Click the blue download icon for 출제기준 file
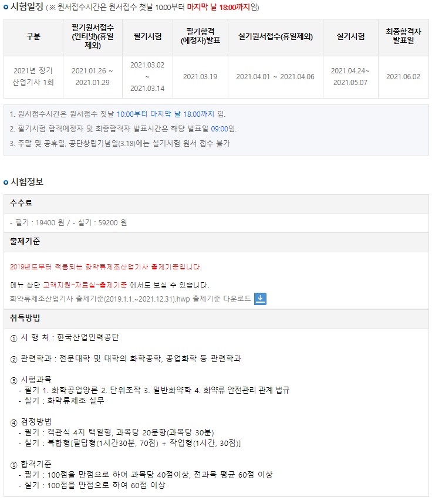The height and width of the screenshot is (504, 432). [x=261, y=299]
